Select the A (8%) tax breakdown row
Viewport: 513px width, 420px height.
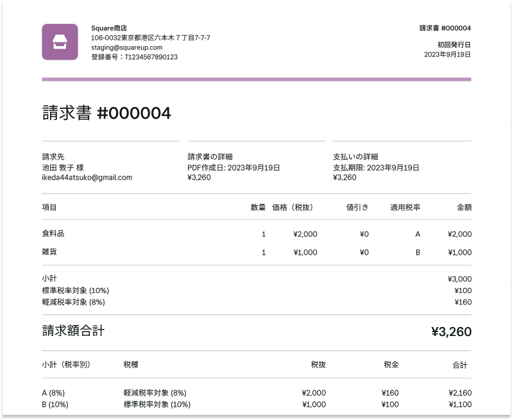pos(53,392)
